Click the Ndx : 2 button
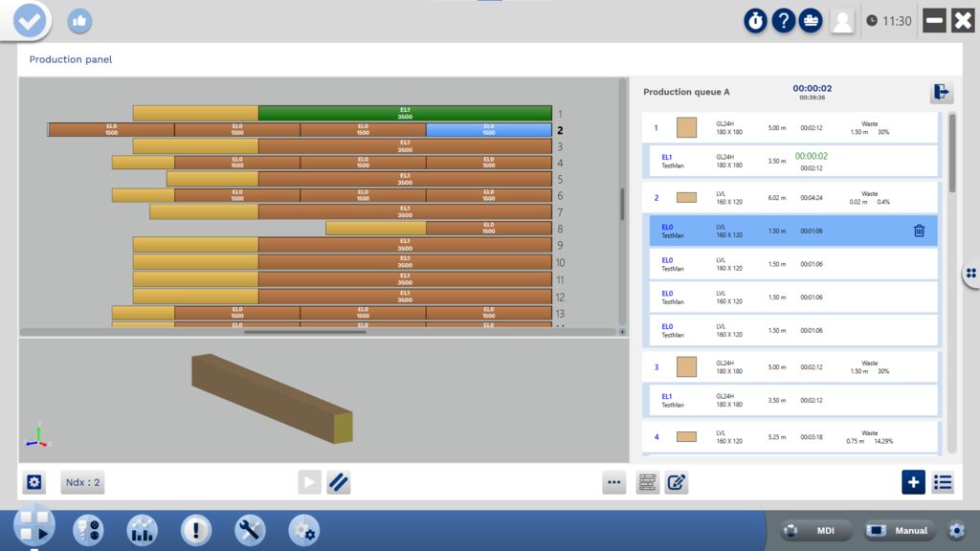The image size is (980, 551). [83, 483]
